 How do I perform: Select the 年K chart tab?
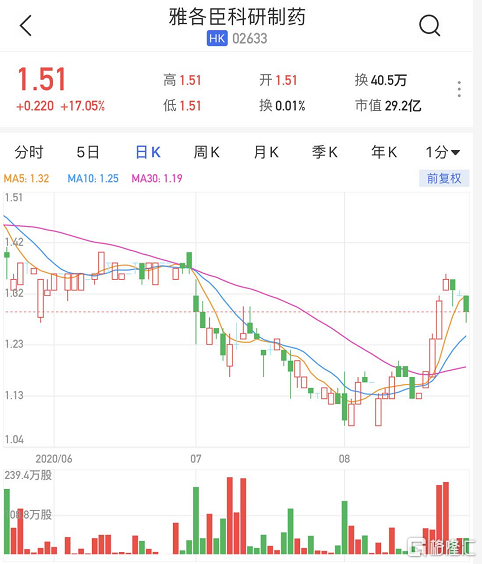point(384,153)
